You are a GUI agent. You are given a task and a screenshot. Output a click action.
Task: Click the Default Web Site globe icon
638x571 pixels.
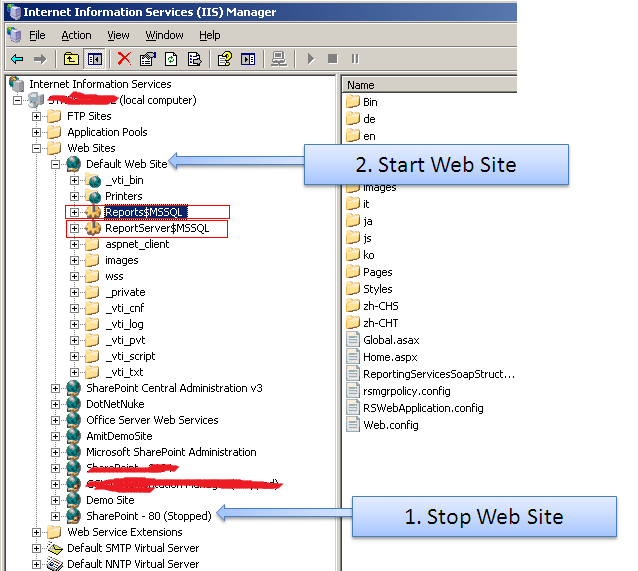pos(74,164)
